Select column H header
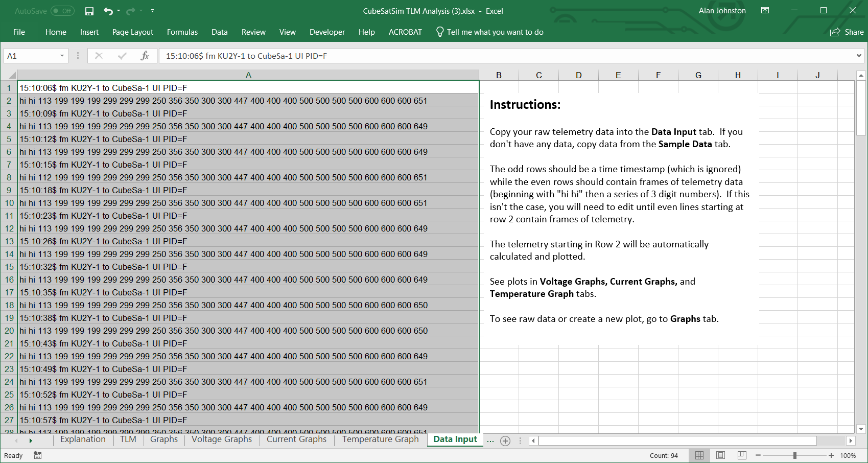 738,75
